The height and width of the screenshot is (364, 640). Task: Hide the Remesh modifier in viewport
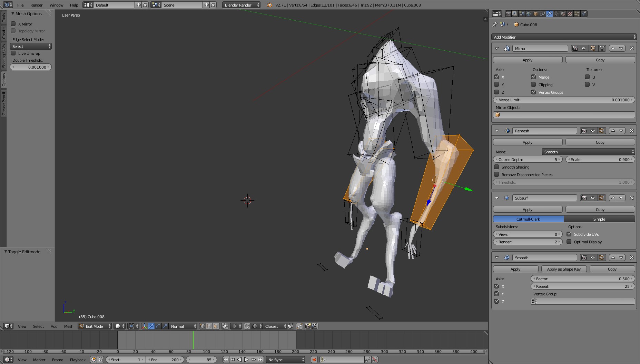point(593,131)
